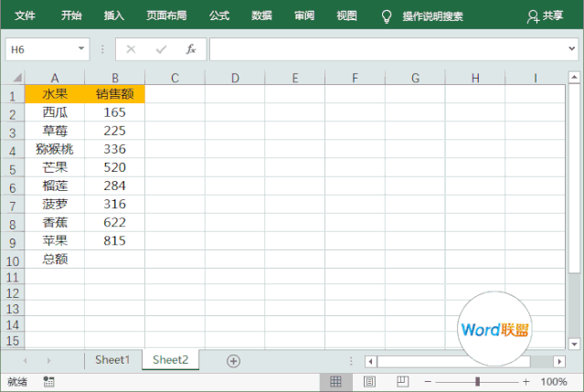The height and width of the screenshot is (392, 584).
Task: Switch to the Sheet1 tab
Action: click(x=112, y=360)
